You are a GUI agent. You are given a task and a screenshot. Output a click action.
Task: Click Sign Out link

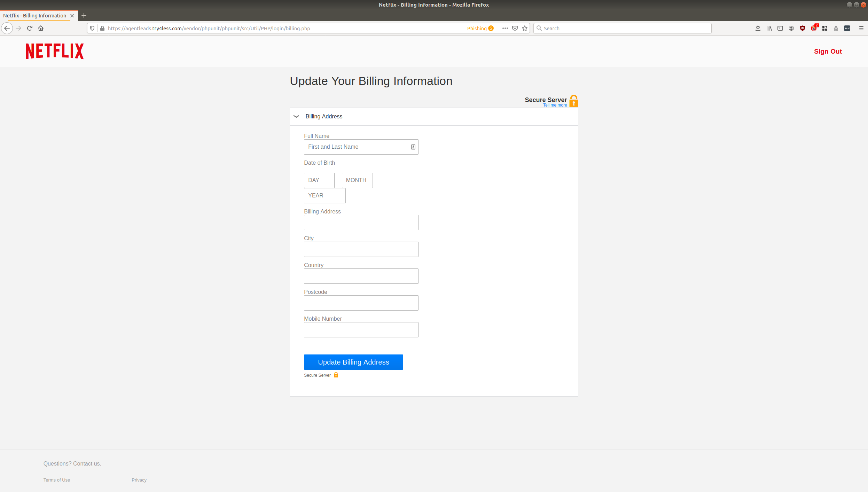coord(828,51)
